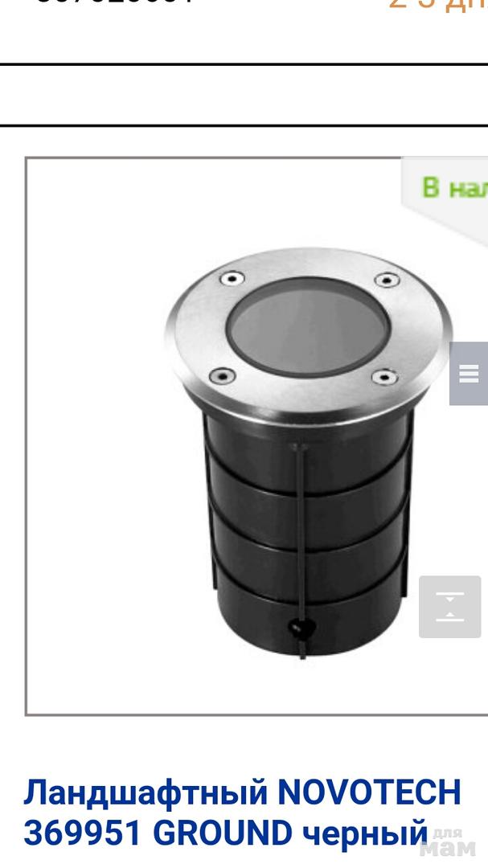488x868 pixels.
Task: Open the NOVOTECH ground lamp product photo
Action: coord(308,454)
